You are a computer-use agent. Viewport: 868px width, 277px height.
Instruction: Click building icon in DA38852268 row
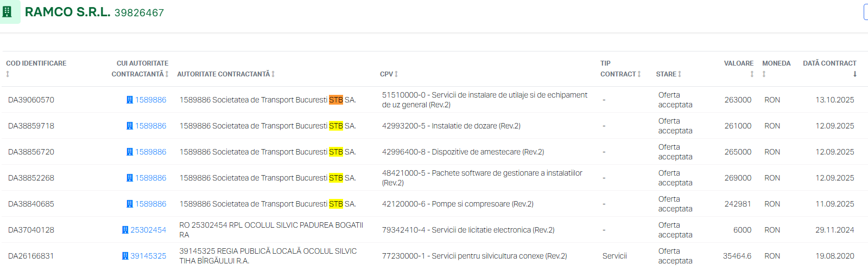tap(130, 178)
